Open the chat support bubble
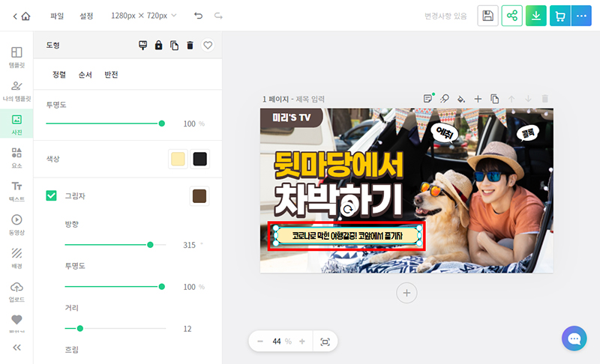This screenshot has height=364, width=600. 574,339
